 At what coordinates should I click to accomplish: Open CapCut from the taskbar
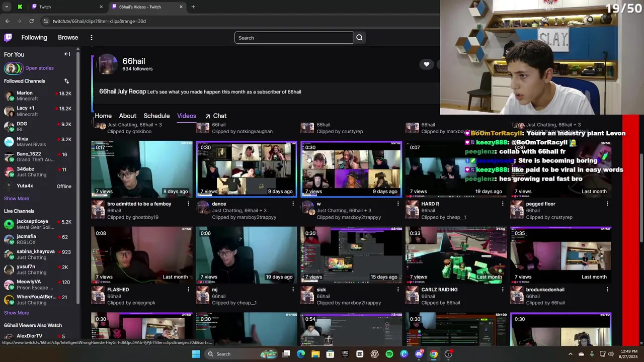point(360,354)
